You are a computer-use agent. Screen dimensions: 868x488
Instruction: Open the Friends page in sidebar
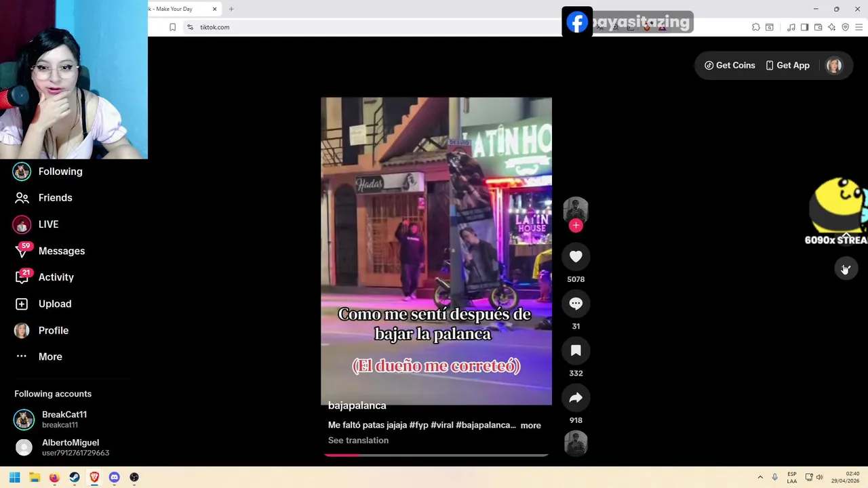43,198
